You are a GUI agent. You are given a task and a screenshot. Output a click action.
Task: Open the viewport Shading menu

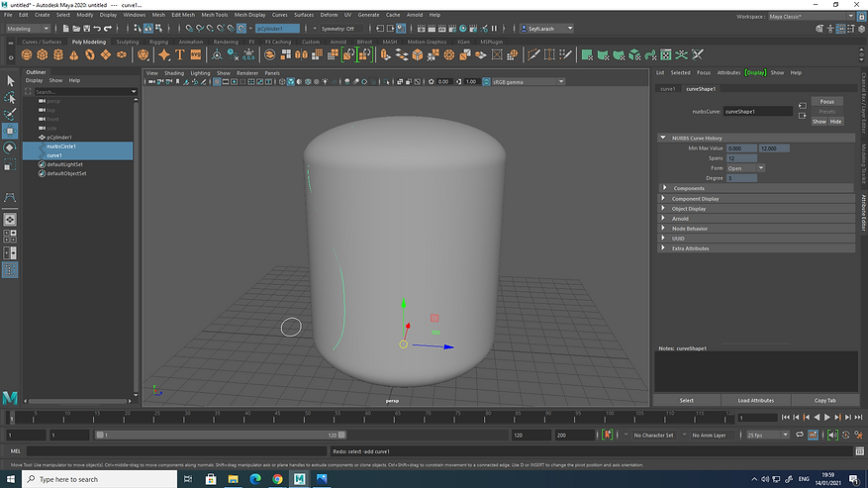click(x=174, y=73)
